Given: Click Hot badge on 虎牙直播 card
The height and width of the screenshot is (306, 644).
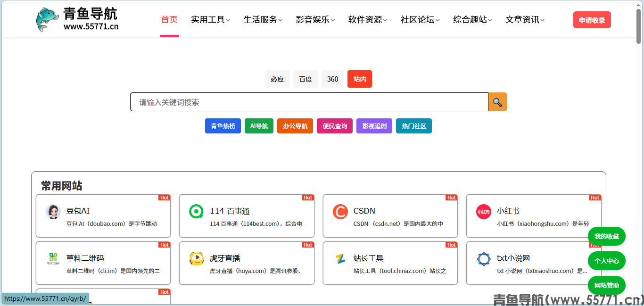Looking at the screenshot, I should point(308,245).
